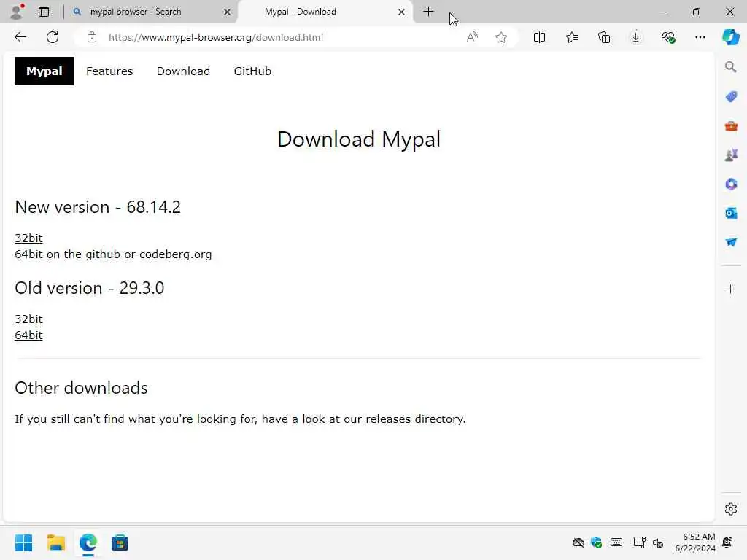The height and width of the screenshot is (560, 747).
Task: Download old version 29.3.0 64bit
Action: pos(28,335)
